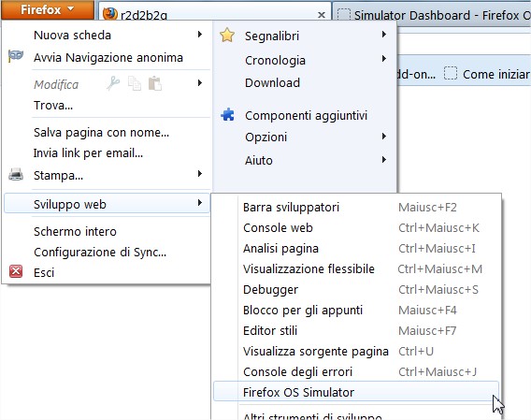Expand the Nuova scheda submenu arrow
This screenshot has width=531, height=420.
(x=200, y=35)
